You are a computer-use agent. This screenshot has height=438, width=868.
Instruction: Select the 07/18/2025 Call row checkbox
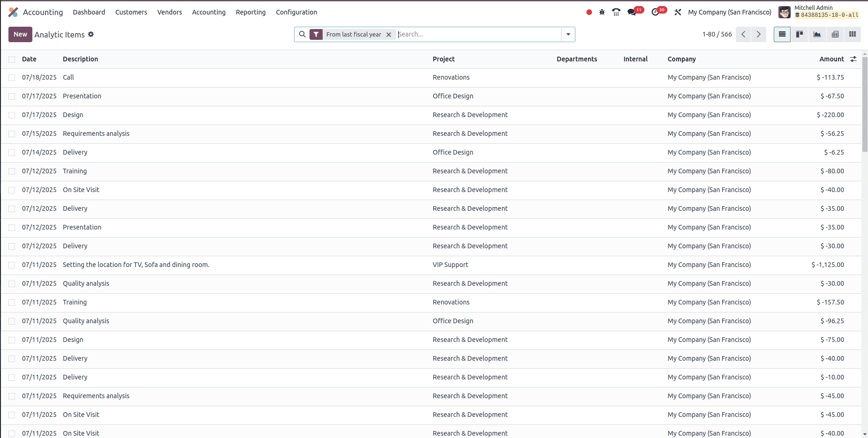click(x=12, y=78)
